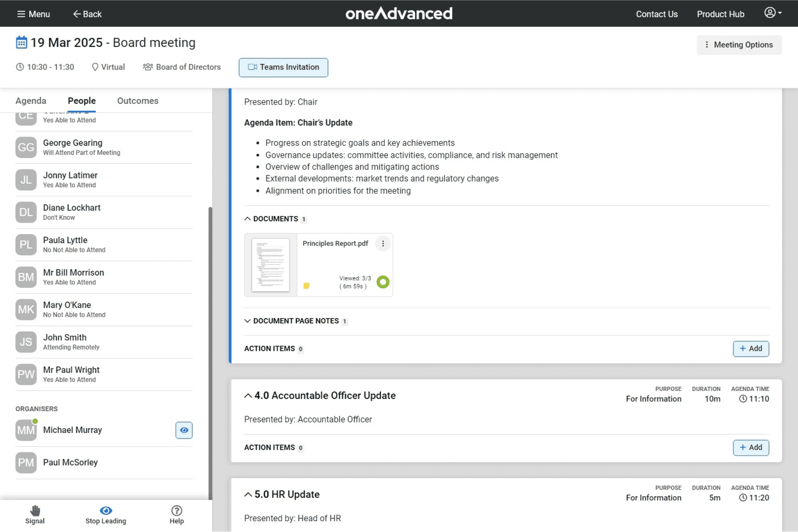The image size is (798, 532).
Task: Click George Gearing's GG avatar
Action: click(x=26, y=147)
